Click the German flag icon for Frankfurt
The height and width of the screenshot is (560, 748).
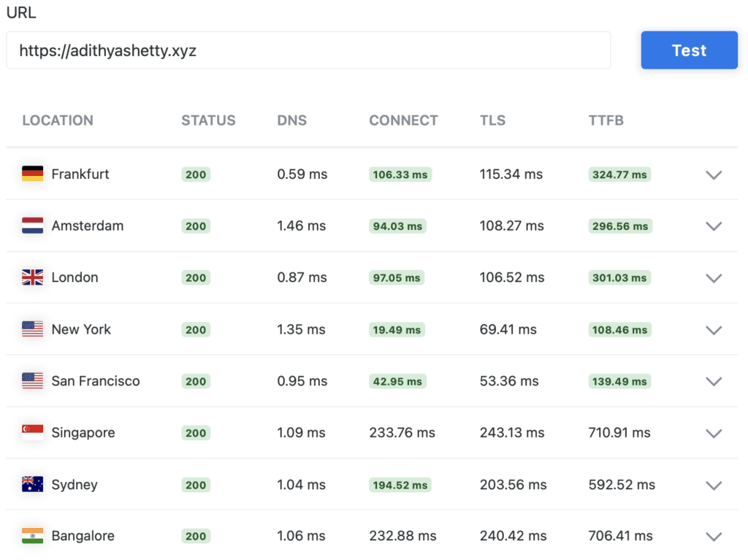[32, 174]
